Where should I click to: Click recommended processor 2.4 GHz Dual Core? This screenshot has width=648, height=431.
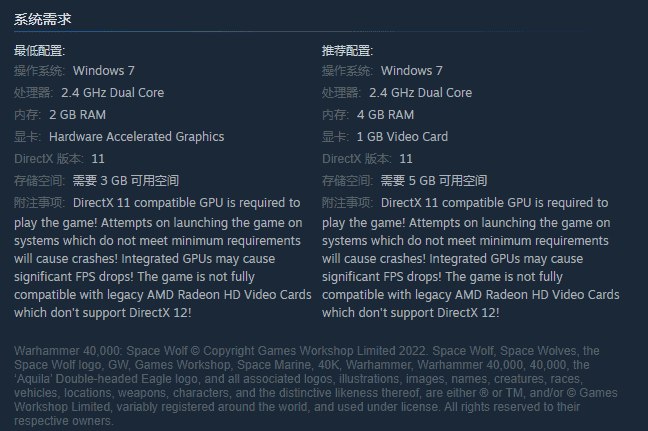click(420, 93)
